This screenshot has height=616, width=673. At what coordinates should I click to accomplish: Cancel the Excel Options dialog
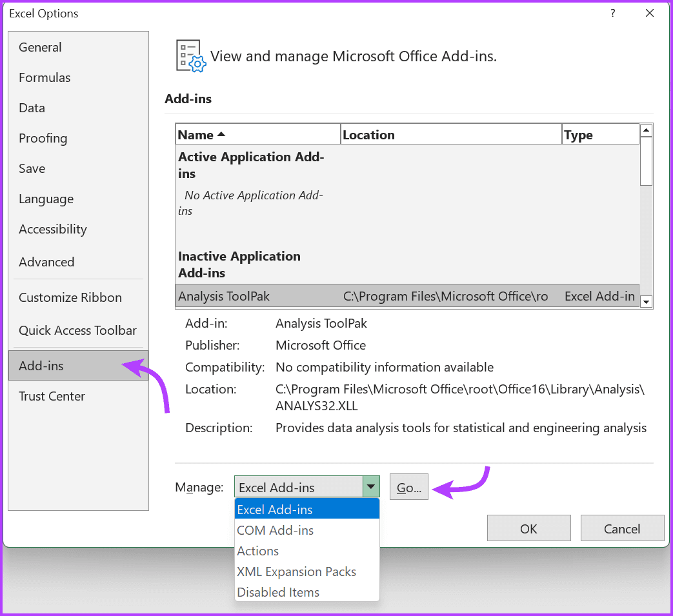click(621, 528)
